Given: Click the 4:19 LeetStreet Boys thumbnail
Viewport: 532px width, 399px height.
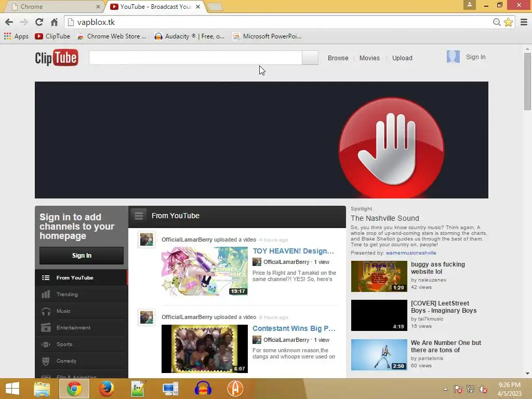Looking at the screenshot, I should [x=379, y=315].
